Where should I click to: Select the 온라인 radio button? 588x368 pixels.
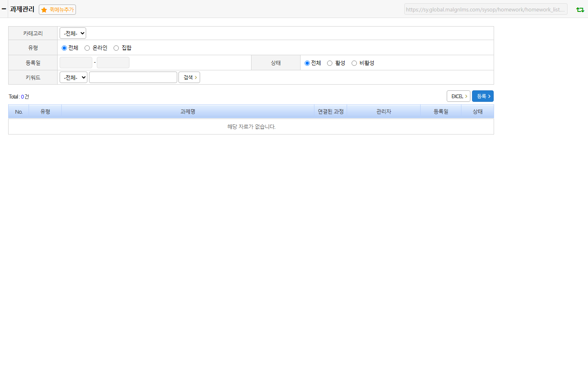[x=87, y=48]
